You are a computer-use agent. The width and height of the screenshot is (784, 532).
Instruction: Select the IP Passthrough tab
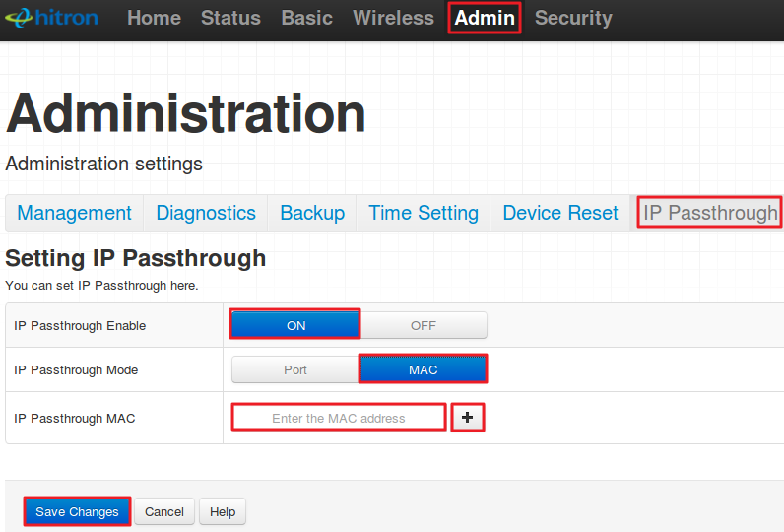(x=709, y=213)
